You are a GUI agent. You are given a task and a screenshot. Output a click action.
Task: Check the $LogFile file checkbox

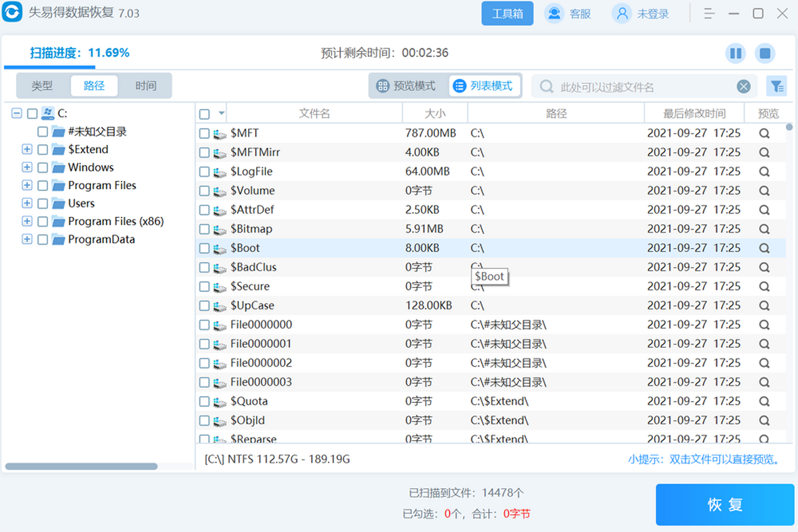point(205,172)
